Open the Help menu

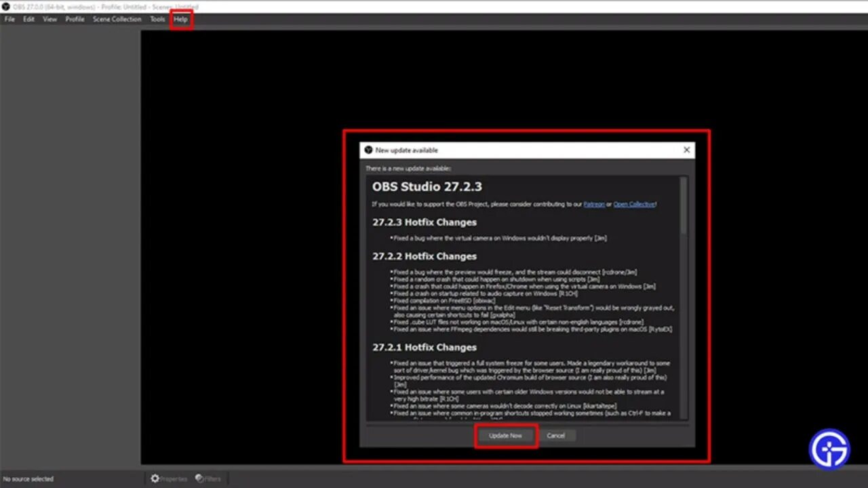click(x=180, y=19)
